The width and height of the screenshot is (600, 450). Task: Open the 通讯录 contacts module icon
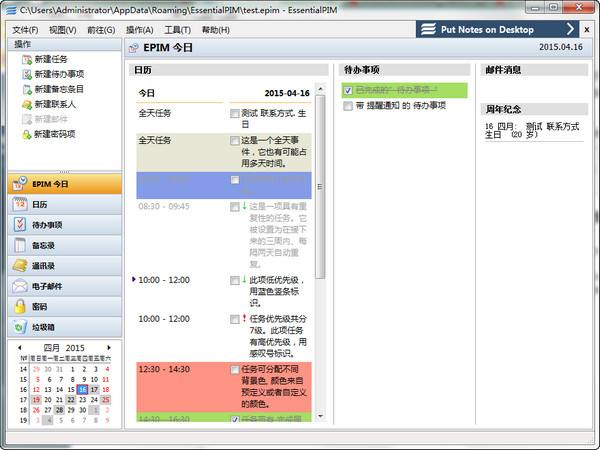[x=20, y=266]
